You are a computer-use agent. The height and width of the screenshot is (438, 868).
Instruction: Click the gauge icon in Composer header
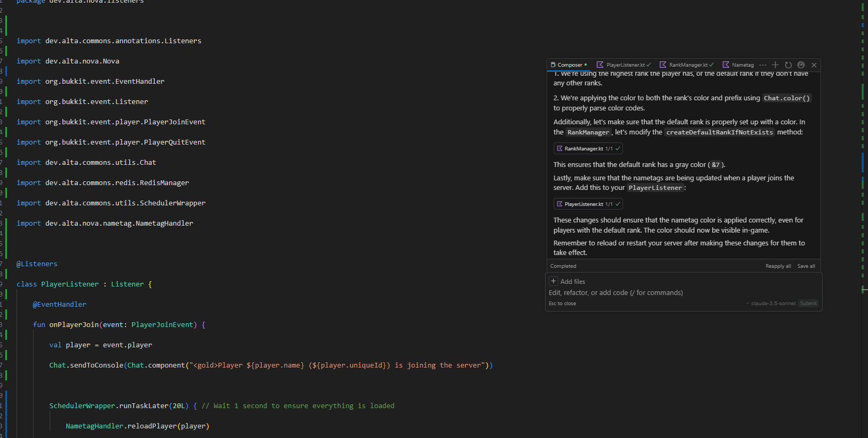pos(801,65)
